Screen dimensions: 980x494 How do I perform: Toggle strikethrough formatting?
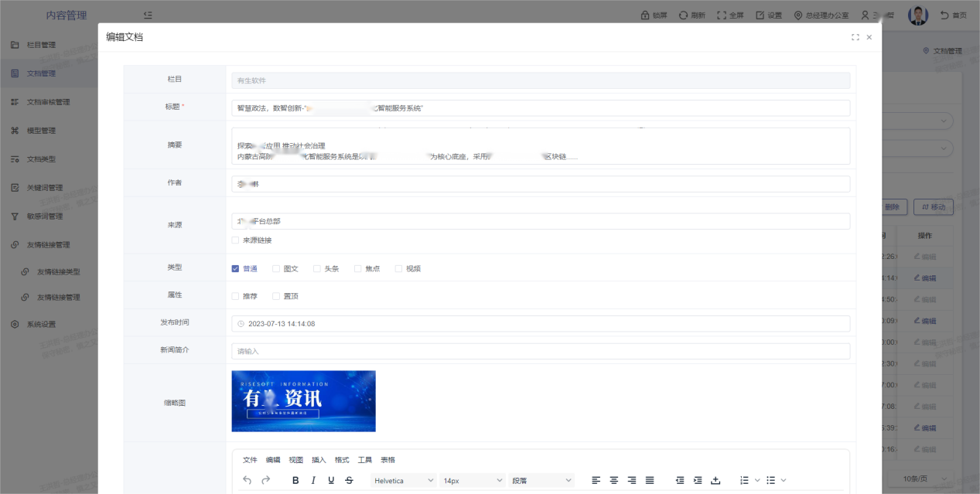click(349, 480)
